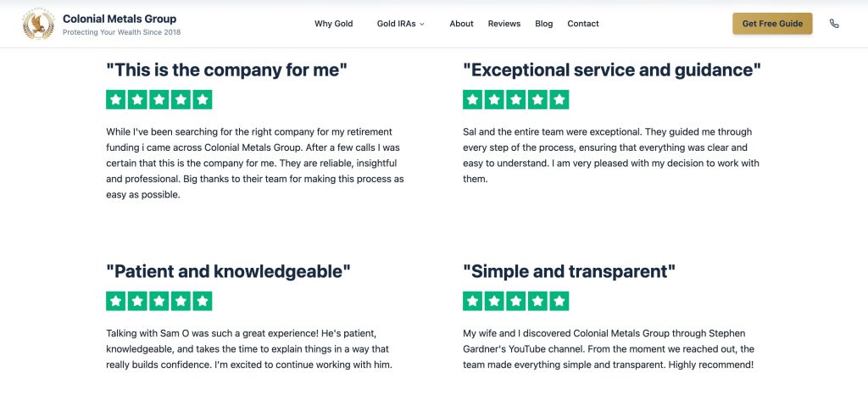The width and height of the screenshot is (868, 406).
Task: Expand the Gold IRAs dropdown menu
Action: 396,24
